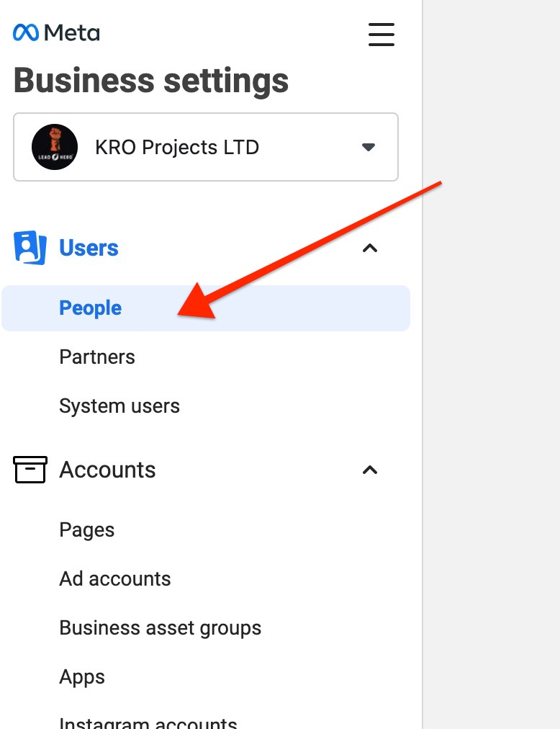Viewport: 560px width, 729px height.
Task: Select Apps in the sidebar
Action: (82, 677)
